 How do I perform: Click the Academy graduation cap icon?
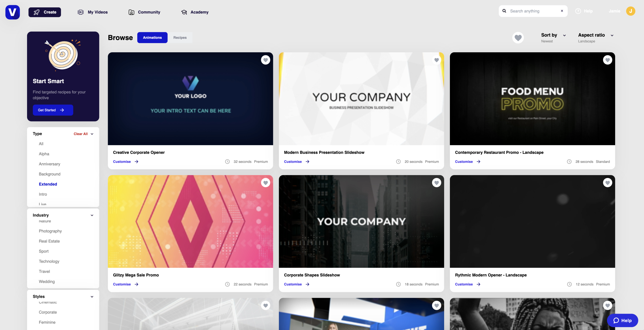pos(184,12)
